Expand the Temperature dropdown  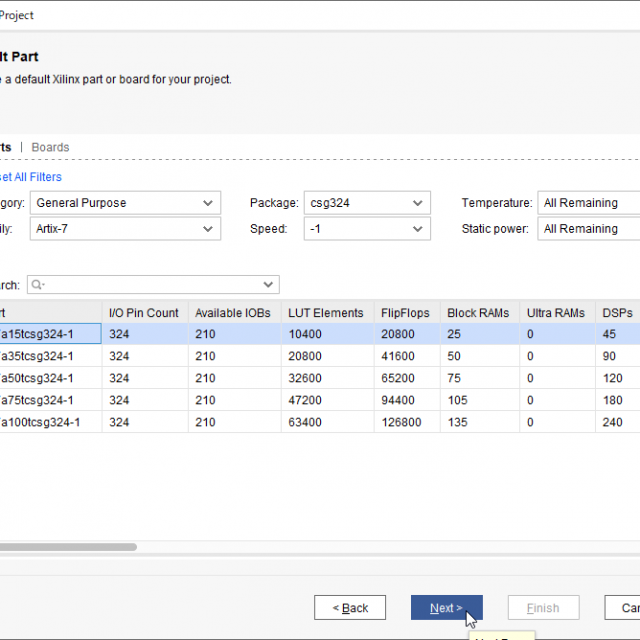[x=590, y=203]
